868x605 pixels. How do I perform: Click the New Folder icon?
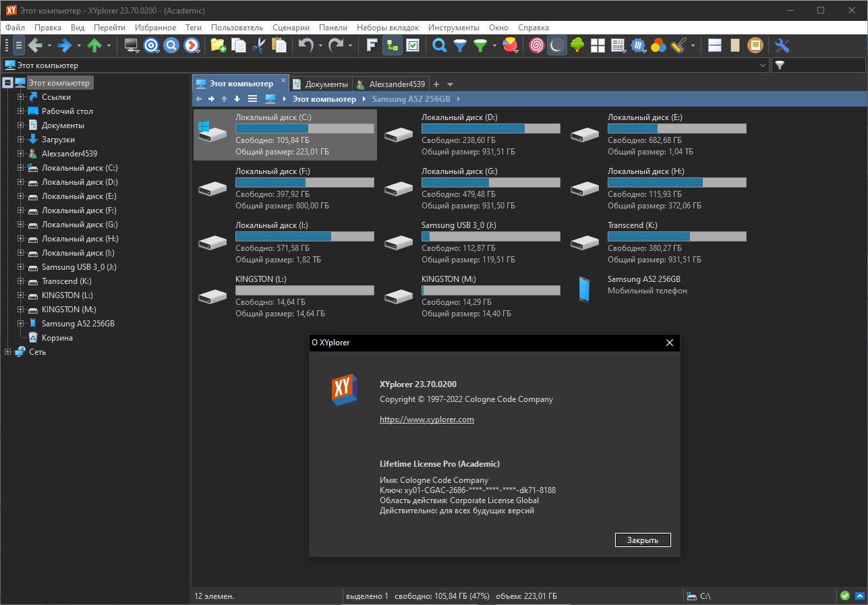(219, 46)
